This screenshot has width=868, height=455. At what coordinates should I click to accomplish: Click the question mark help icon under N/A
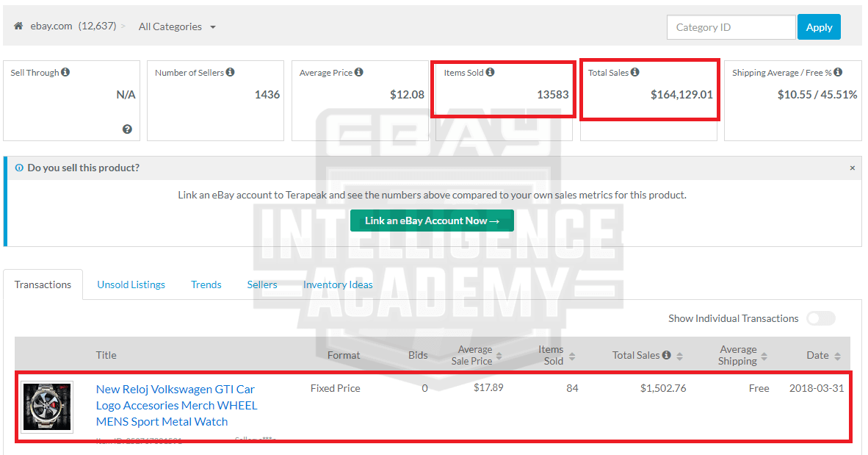click(x=127, y=129)
